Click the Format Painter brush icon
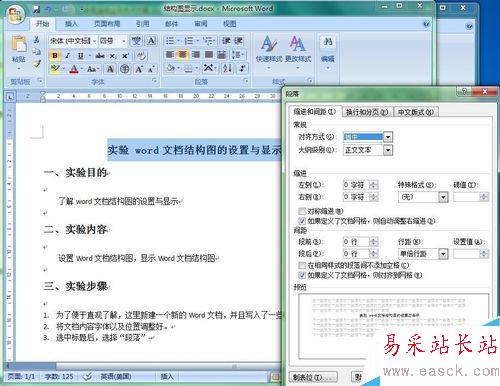Image resolution: width=500 pixels, height=386 pixels. 37,63
